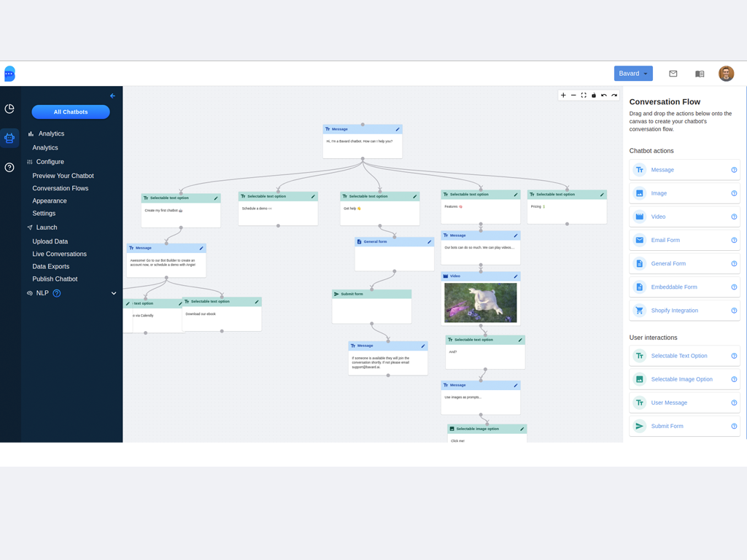Toggle the canvas lock icon

pos(594,96)
